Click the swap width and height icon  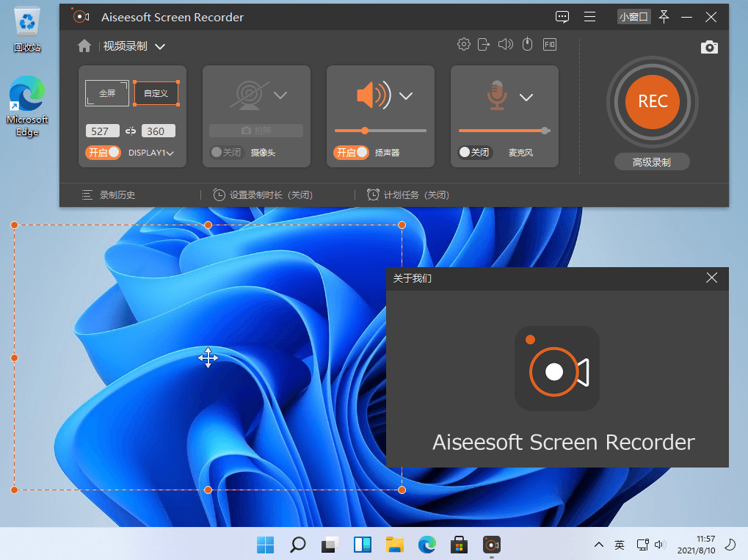point(131,131)
